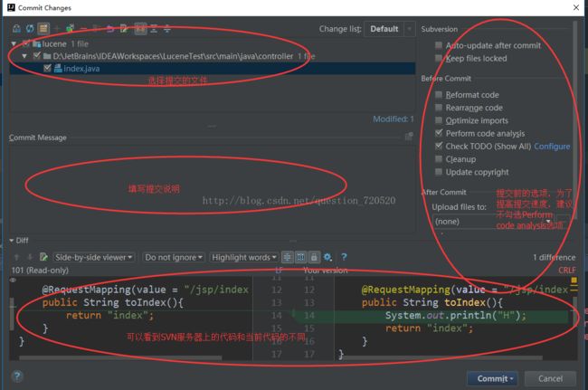The height and width of the screenshot is (390, 588).
Task: Collapse the controller directory tree node
Action: [x=24, y=56]
